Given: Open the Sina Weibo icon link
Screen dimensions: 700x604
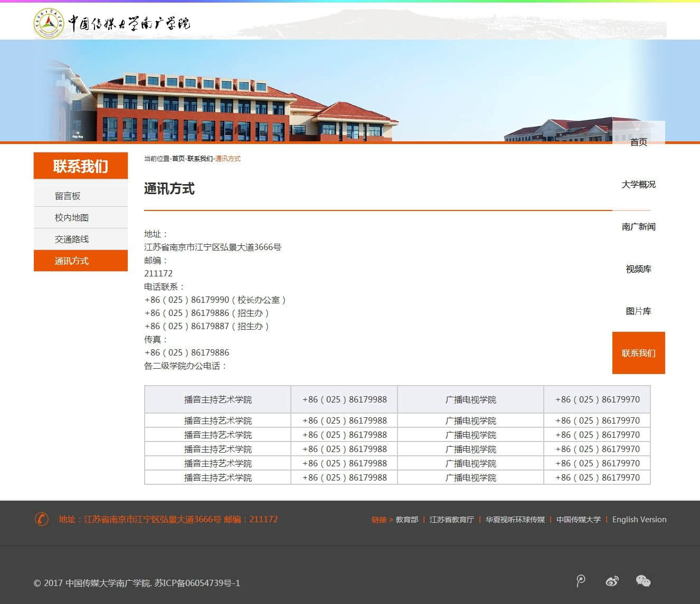Looking at the screenshot, I should point(612,581).
